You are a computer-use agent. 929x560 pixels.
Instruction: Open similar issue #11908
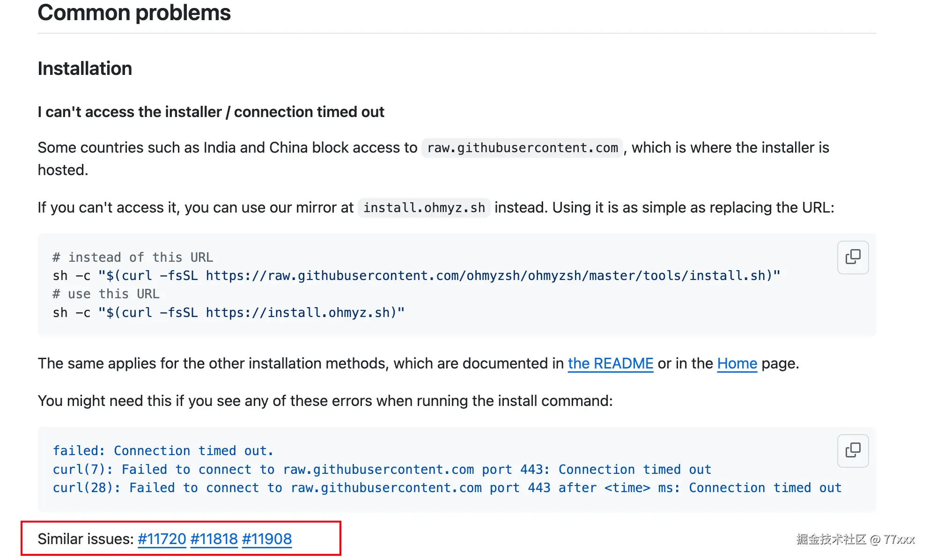point(267,539)
